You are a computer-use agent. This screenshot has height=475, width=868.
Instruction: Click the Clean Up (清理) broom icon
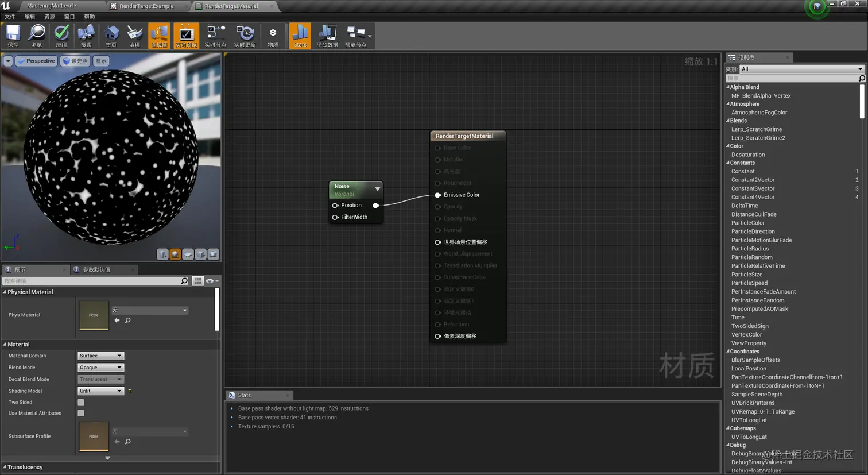pos(134,36)
